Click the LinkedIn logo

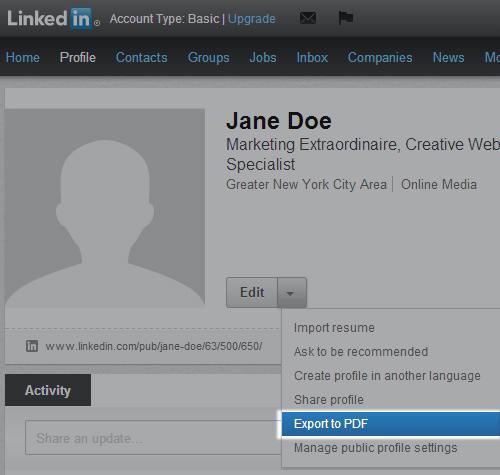click(x=53, y=19)
